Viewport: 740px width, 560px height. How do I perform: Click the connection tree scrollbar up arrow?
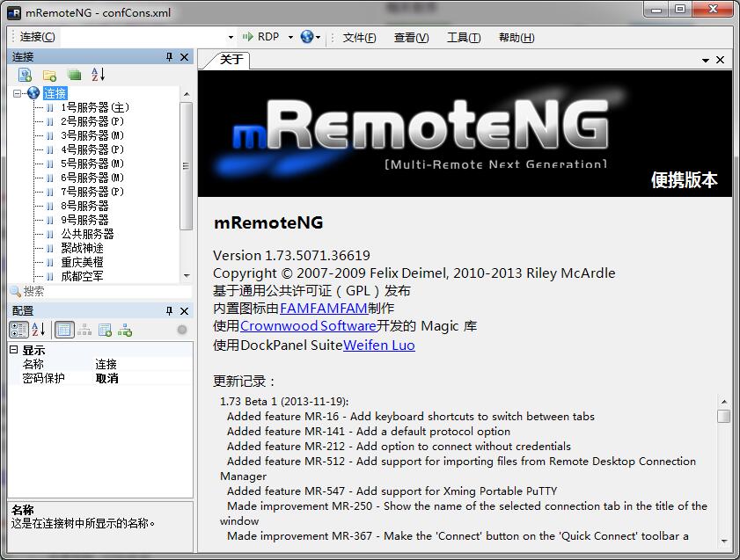pyautogui.click(x=187, y=94)
